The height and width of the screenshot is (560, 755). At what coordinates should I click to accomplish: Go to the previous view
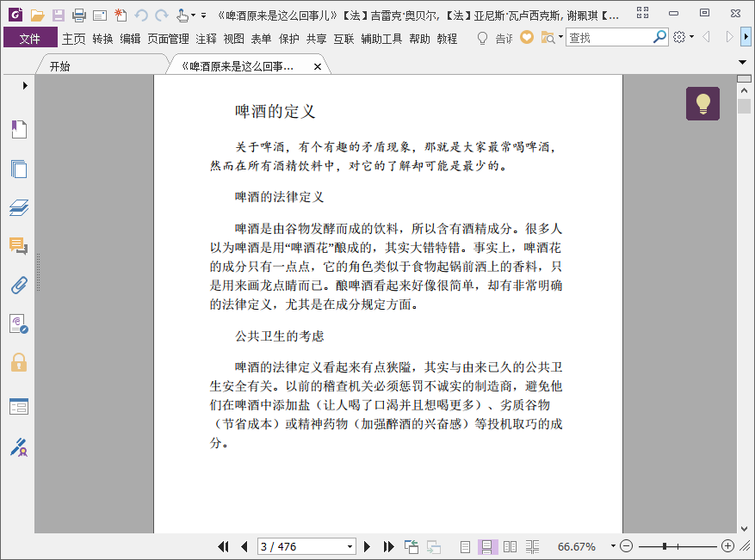pos(411,546)
